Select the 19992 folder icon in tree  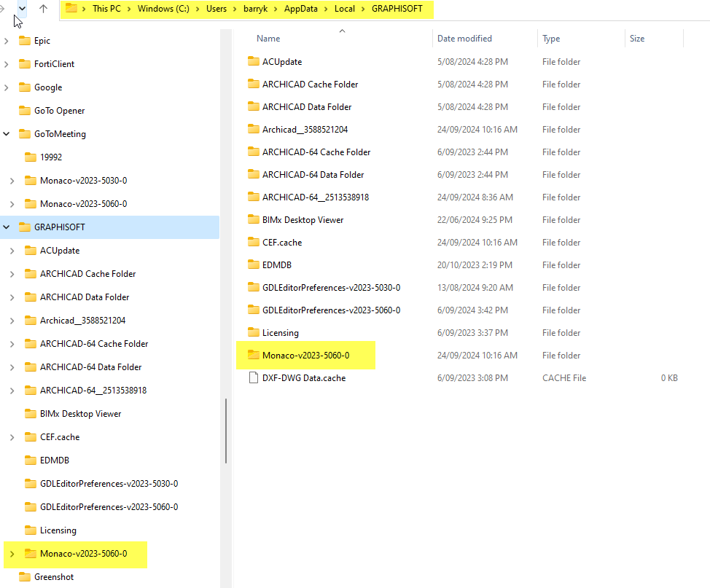click(31, 157)
